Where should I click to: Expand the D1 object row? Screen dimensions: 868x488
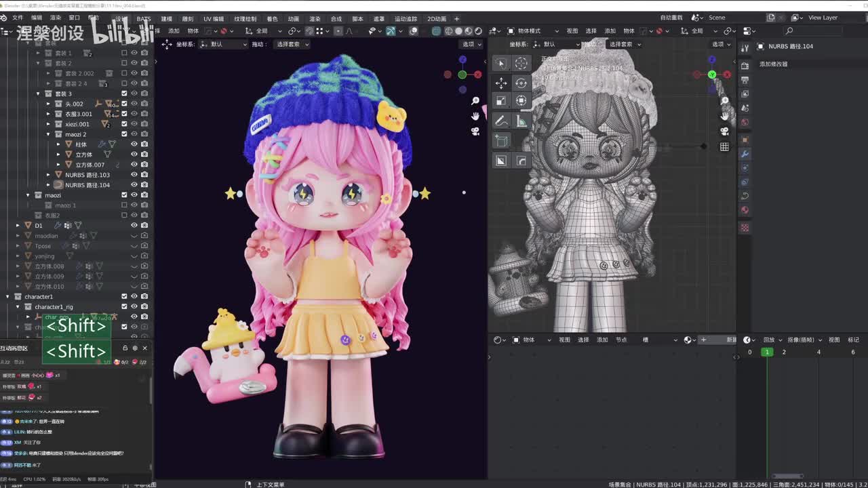point(18,225)
